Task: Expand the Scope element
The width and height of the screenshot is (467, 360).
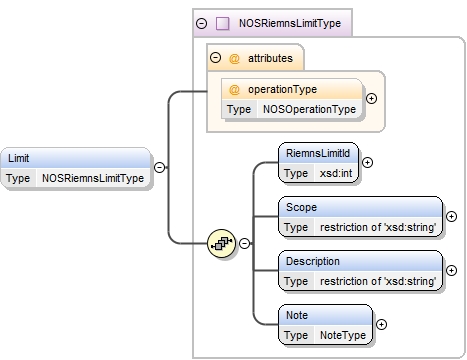Action: coord(451,216)
